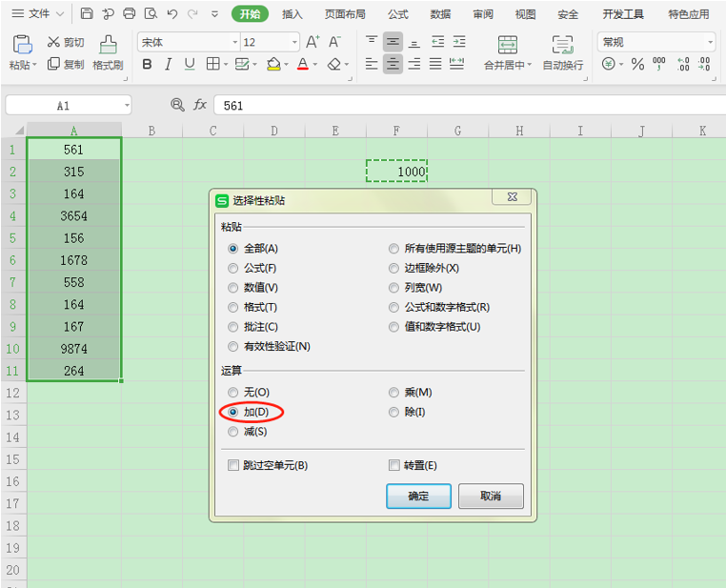Enable 跳过空单元(B) checkbox
The image size is (726, 588).
[x=233, y=465]
